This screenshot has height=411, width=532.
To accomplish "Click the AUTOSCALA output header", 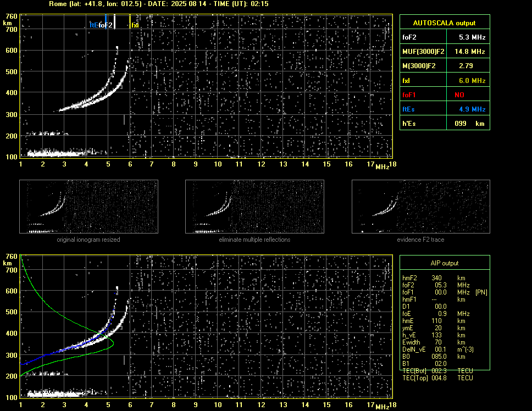I will pos(445,23).
